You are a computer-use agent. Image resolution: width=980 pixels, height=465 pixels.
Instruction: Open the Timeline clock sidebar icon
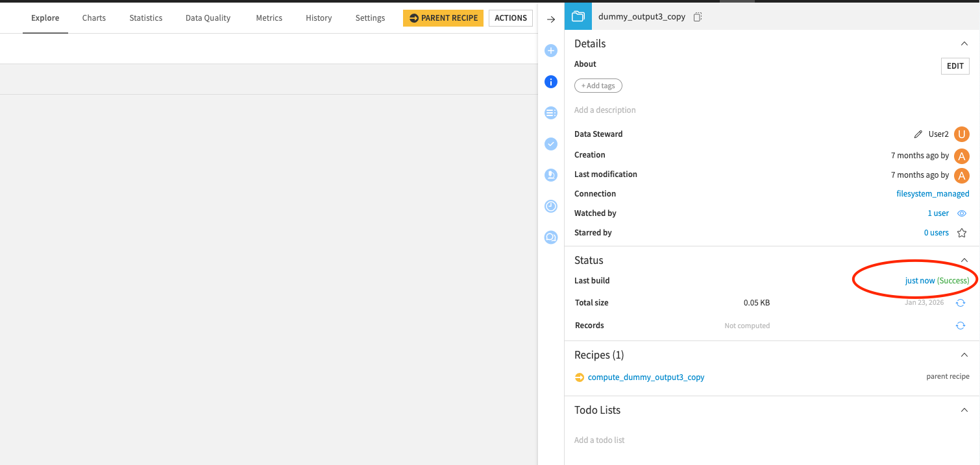coord(551,206)
